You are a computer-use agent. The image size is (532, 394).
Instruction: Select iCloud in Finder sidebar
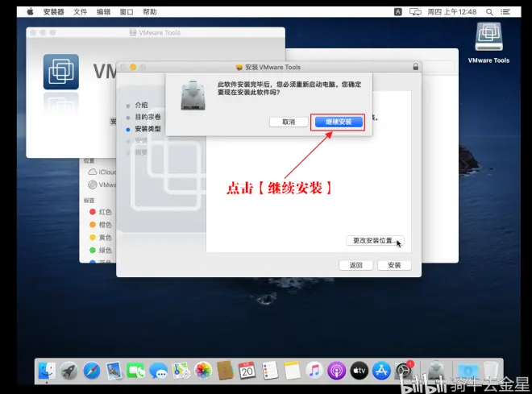[102, 172]
